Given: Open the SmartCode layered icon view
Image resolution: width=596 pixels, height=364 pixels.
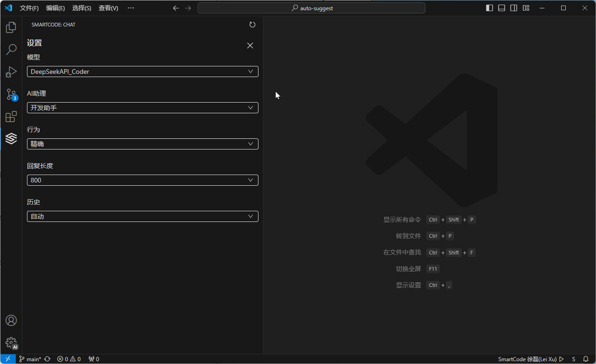Looking at the screenshot, I should (x=11, y=138).
